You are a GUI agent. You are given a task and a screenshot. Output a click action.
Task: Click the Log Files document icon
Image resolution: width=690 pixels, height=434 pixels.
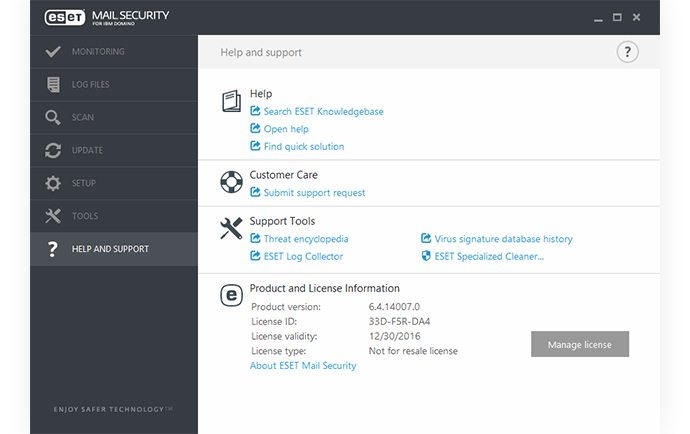pyautogui.click(x=53, y=85)
